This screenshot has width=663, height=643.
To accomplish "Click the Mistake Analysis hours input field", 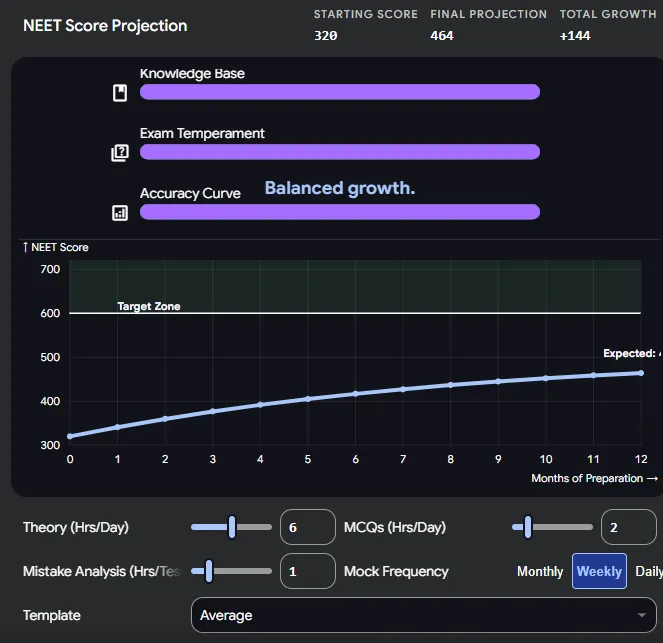I will [308, 571].
